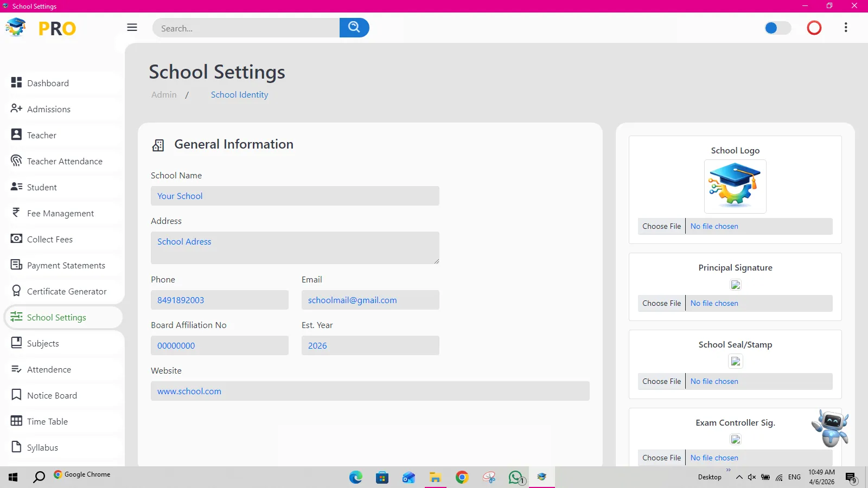Image resolution: width=868 pixels, height=488 pixels.
Task: Click the Time Table grid icon
Action: [x=16, y=421]
